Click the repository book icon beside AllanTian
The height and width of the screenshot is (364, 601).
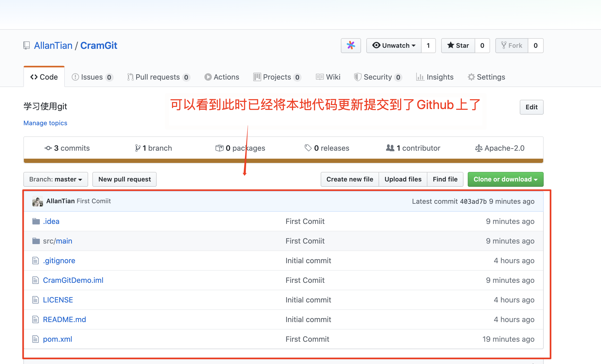[x=27, y=46]
